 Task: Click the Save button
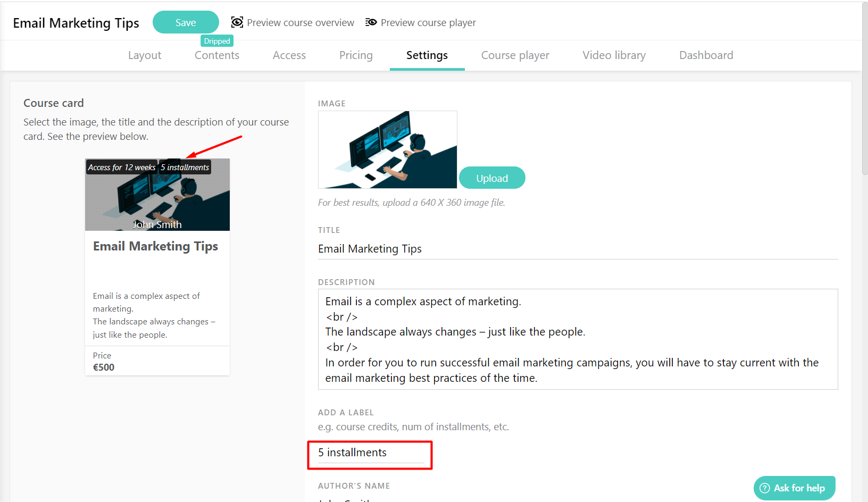186,22
